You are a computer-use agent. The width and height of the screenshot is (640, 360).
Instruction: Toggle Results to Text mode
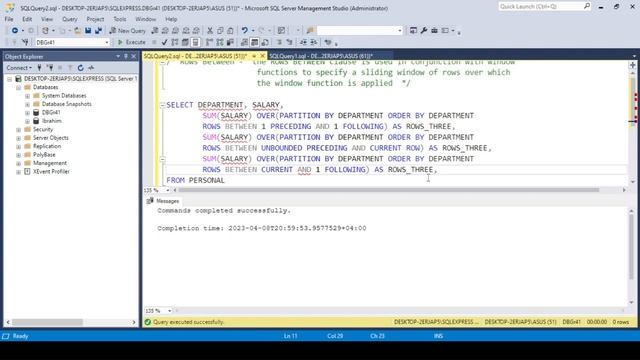point(244,42)
